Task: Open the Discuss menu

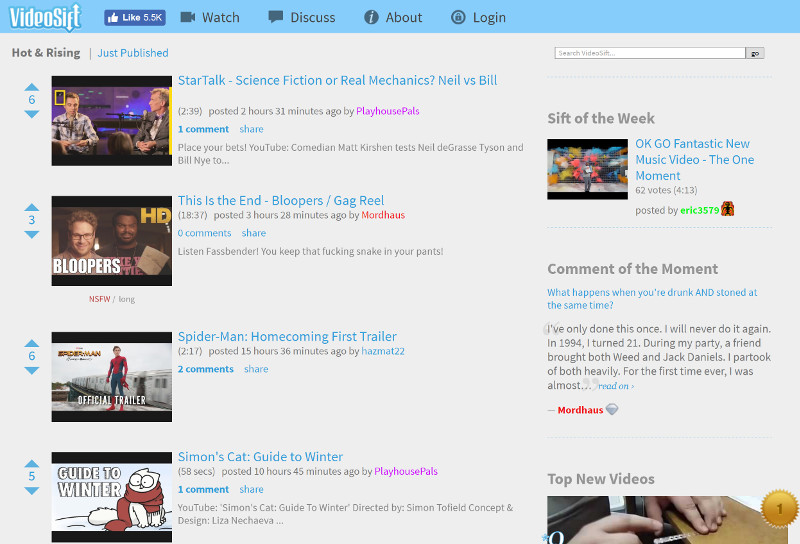Action: pyautogui.click(x=302, y=17)
